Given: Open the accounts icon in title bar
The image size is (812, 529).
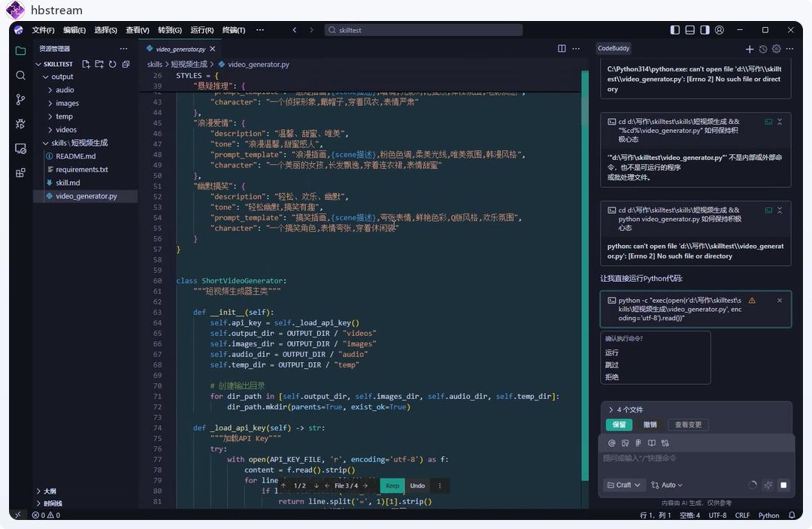Looking at the screenshot, I should point(720,30).
